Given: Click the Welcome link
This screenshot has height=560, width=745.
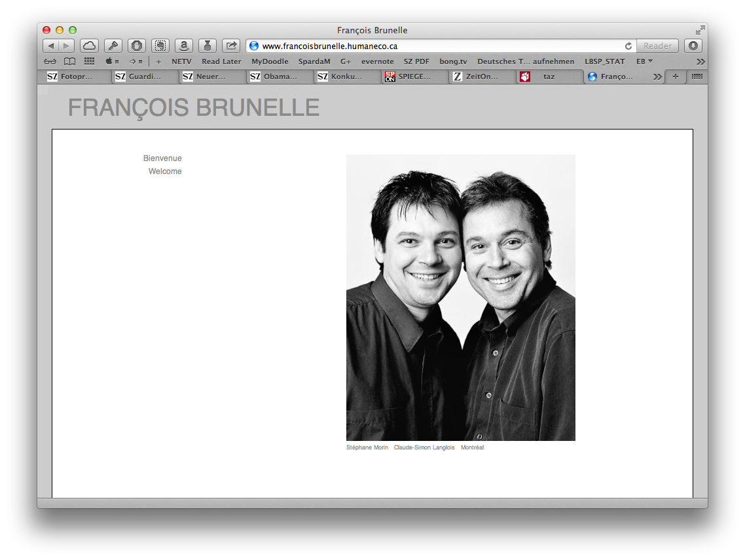Looking at the screenshot, I should pyautogui.click(x=165, y=171).
